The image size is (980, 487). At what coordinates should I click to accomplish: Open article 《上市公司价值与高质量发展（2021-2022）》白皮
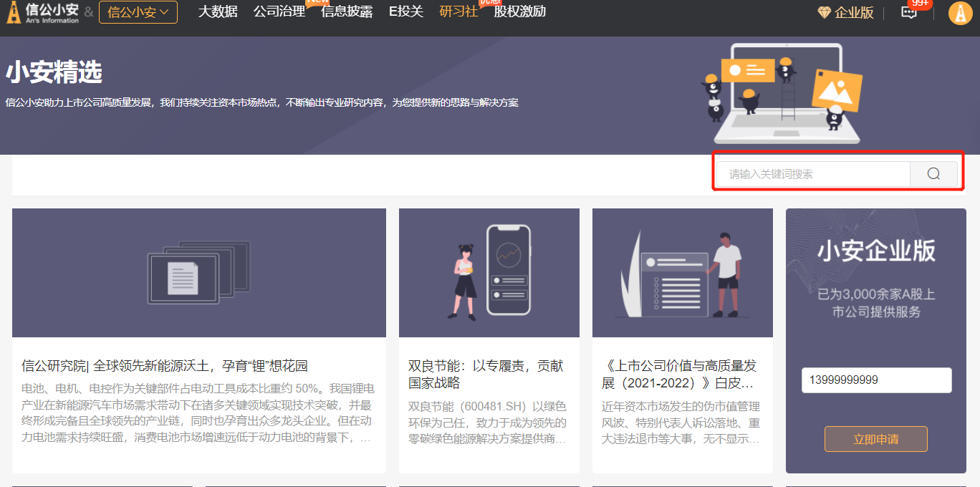pyautogui.click(x=679, y=375)
